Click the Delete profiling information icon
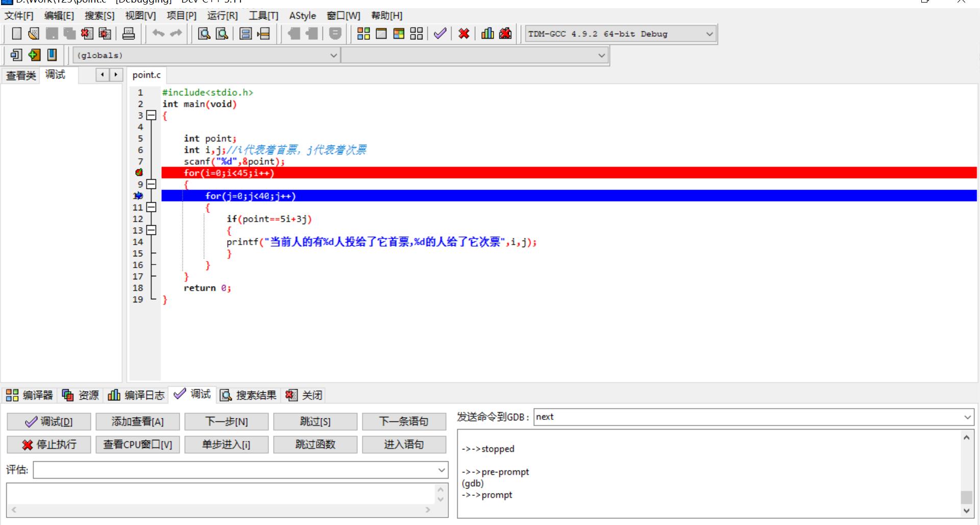 (505, 34)
